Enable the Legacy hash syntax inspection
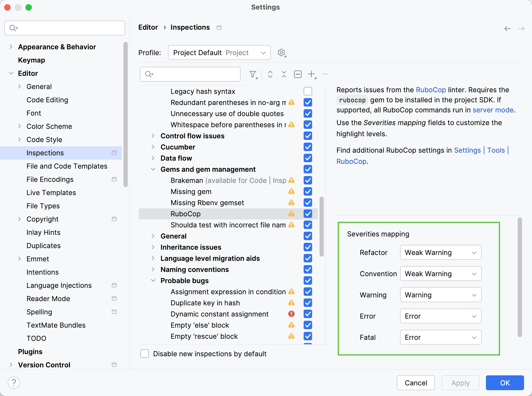 tap(308, 91)
